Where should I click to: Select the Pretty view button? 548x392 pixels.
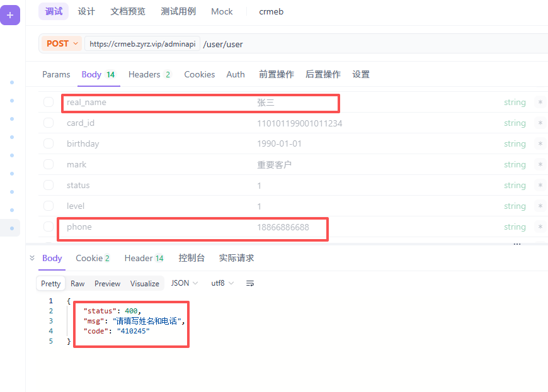click(50, 283)
